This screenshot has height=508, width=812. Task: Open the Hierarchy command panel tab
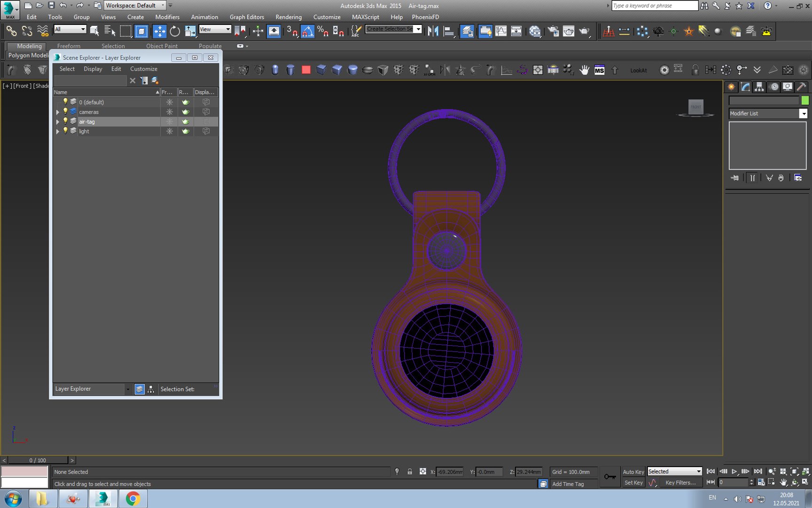[759, 87]
